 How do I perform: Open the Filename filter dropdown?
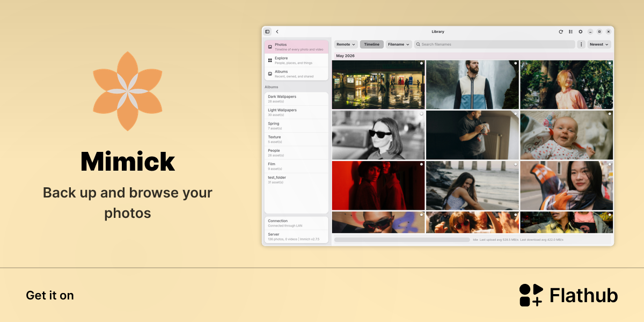click(399, 45)
